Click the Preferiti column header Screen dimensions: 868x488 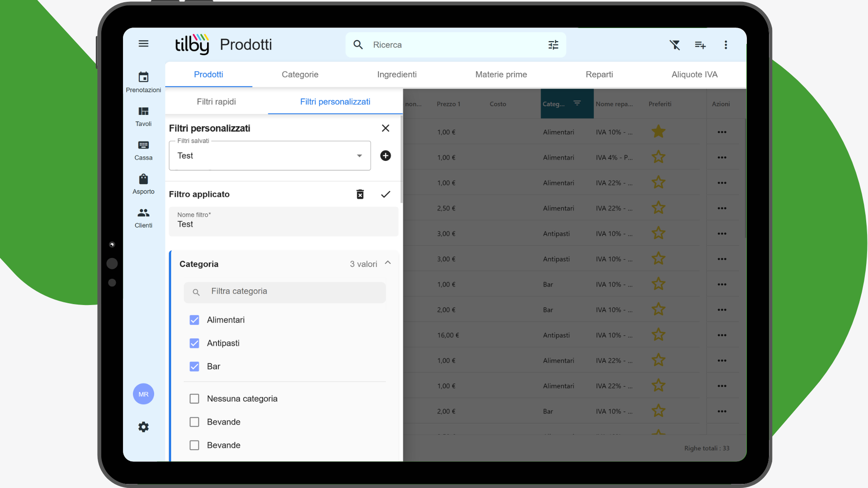(x=660, y=104)
